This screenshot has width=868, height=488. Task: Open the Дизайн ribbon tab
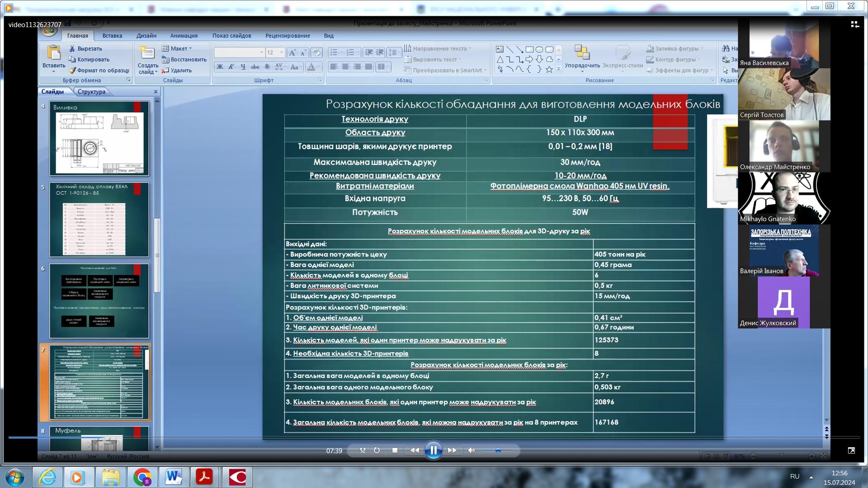[146, 36]
